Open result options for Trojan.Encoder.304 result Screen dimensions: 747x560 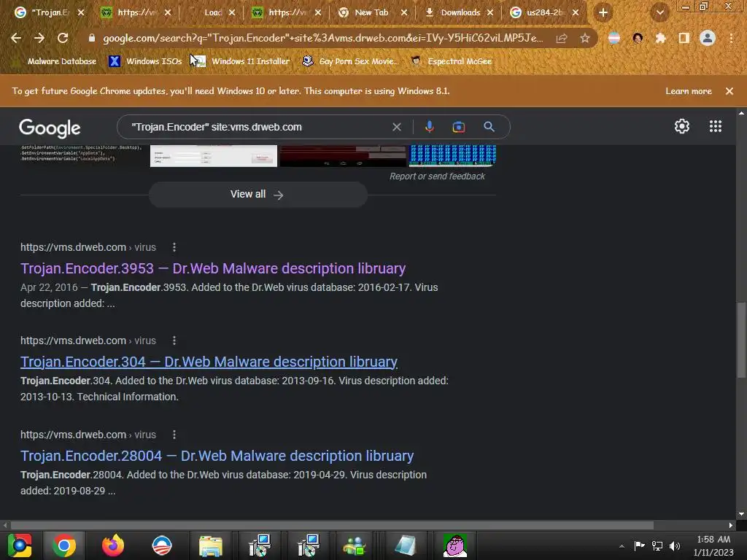pos(174,341)
